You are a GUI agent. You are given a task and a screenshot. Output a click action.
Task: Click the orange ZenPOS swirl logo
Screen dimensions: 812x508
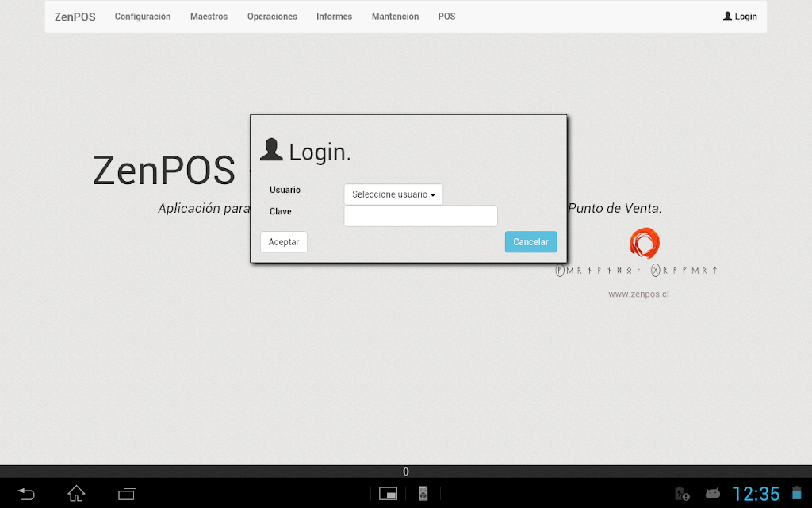pyautogui.click(x=644, y=243)
